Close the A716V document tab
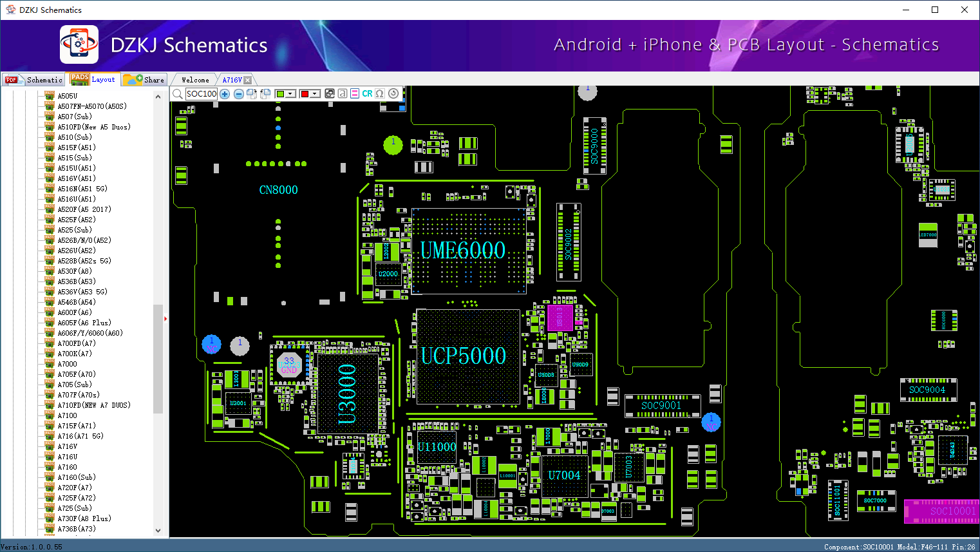The image size is (980, 552). pyautogui.click(x=247, y=80)
